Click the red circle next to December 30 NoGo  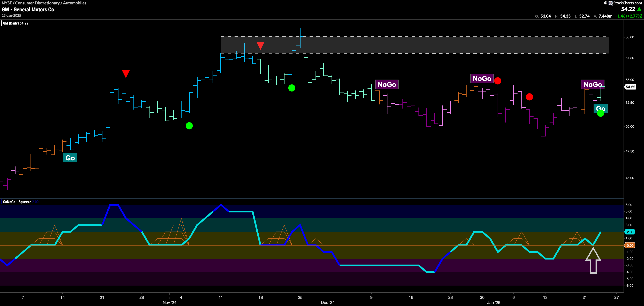(498, 81)
